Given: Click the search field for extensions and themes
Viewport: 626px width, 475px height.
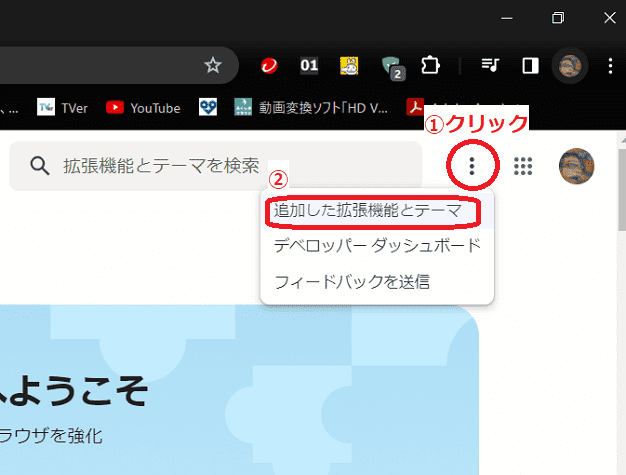Looking at the screenshot, I should tap(215, 166).
